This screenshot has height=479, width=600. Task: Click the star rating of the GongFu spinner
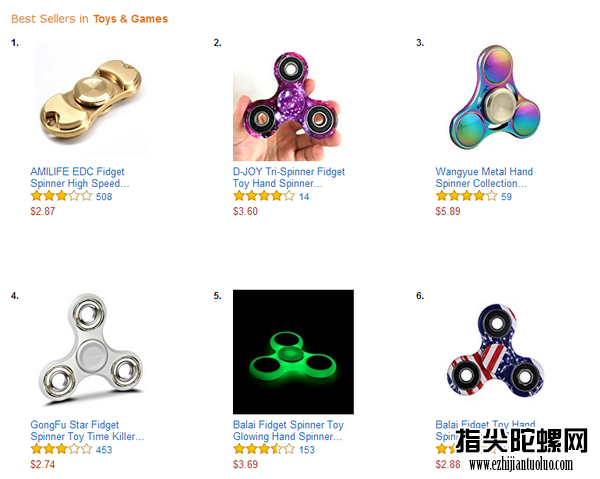click(x=61, y=449)
